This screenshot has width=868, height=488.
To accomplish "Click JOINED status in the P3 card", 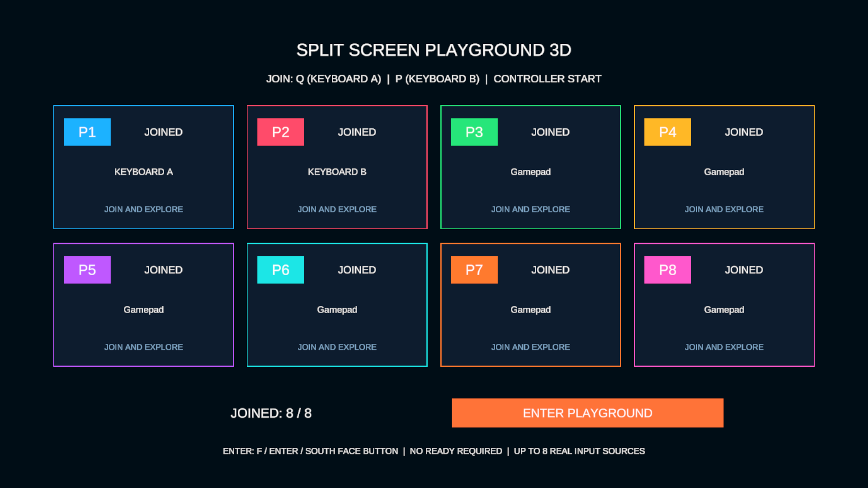I will (551, 132).
